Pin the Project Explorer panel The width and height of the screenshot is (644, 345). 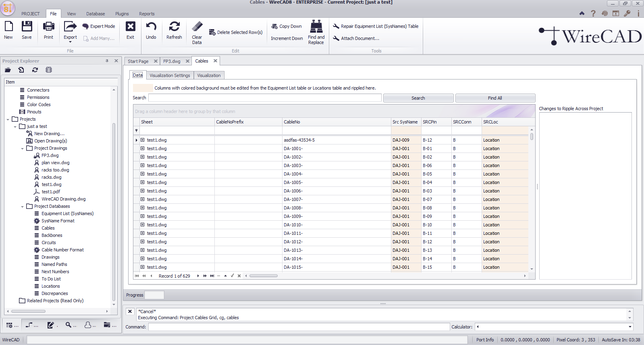pyautogui.click(x=107, y=61)
